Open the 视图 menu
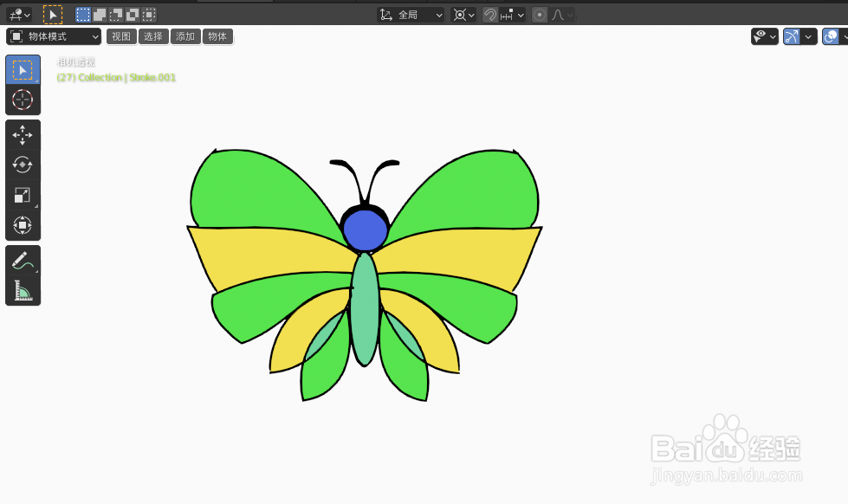The height and width of the screenshot is (504, 848). point(121,36)
